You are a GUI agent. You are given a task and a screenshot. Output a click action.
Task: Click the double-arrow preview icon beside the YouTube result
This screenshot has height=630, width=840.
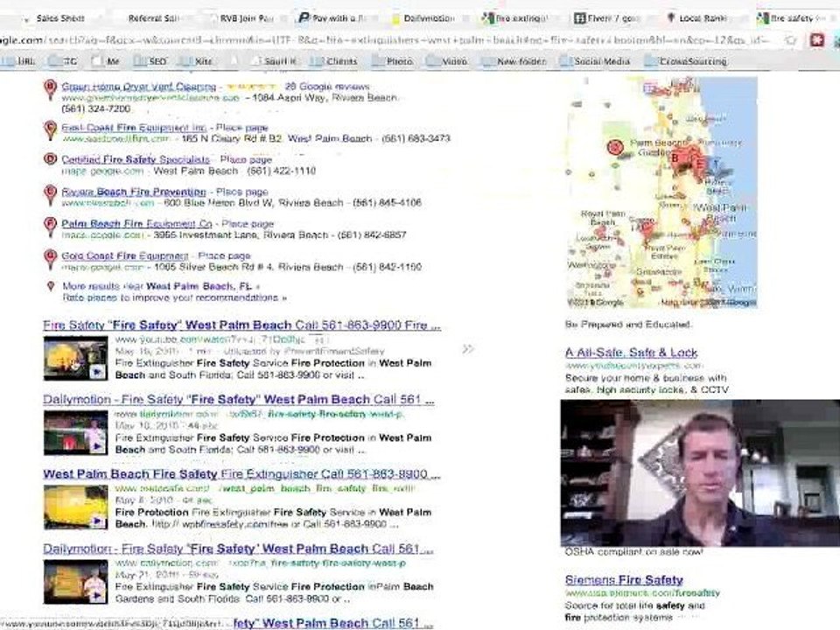coord(467,349)
